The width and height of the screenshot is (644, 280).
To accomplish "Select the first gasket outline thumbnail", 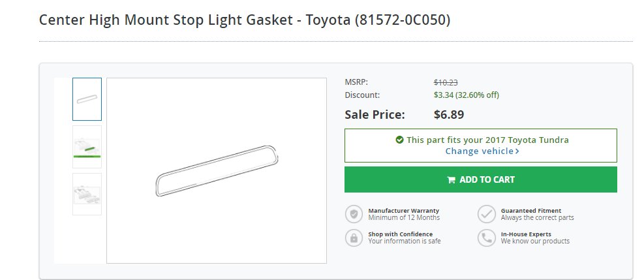I will tap(87, 99).
